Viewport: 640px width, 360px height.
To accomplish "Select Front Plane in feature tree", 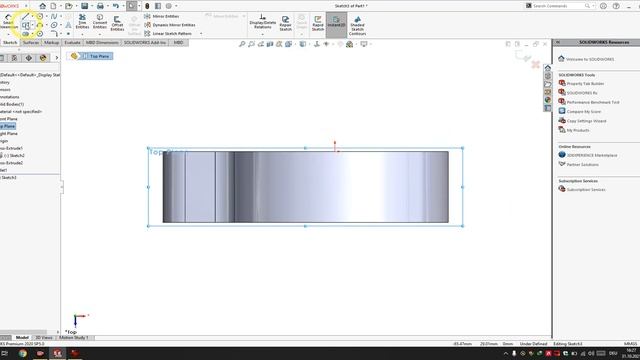I will pyautogui.click(x=9, y=119).
